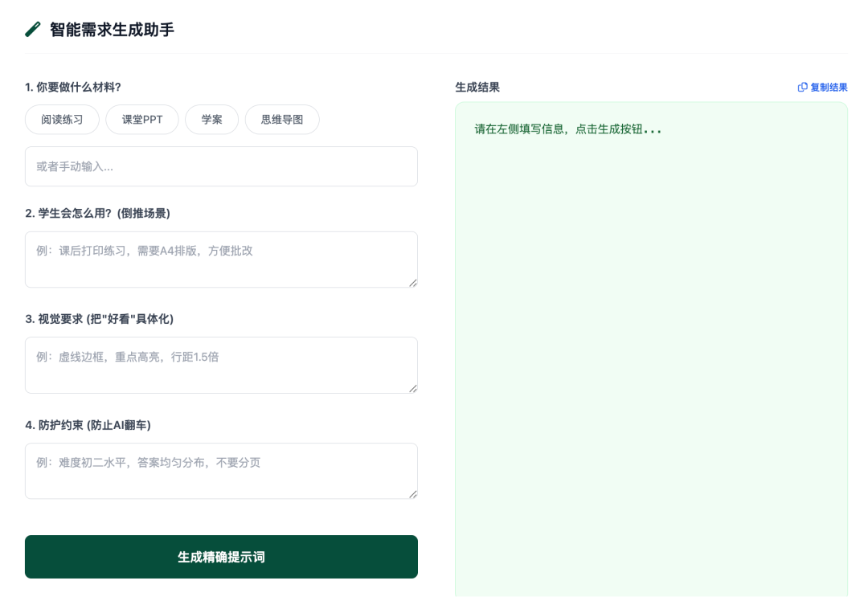Click the 学生会怎么用 scenario textarea

tap(221, 259)
